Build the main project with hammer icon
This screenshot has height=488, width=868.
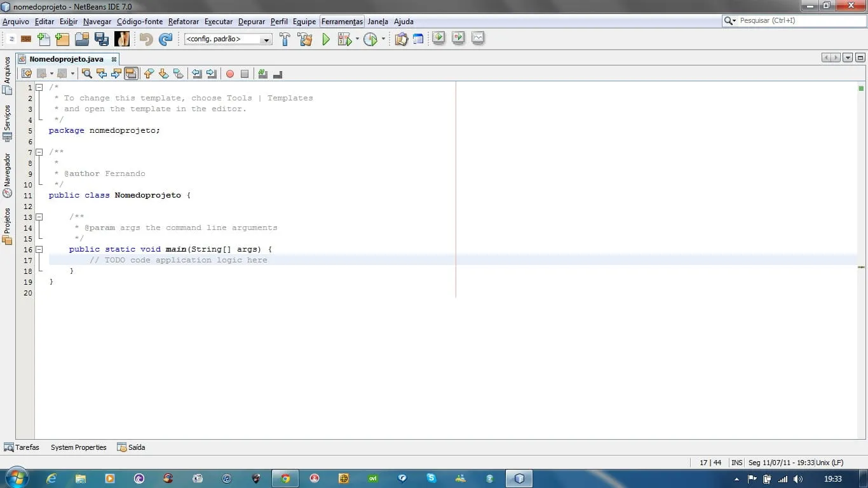[x=285, y=39]
